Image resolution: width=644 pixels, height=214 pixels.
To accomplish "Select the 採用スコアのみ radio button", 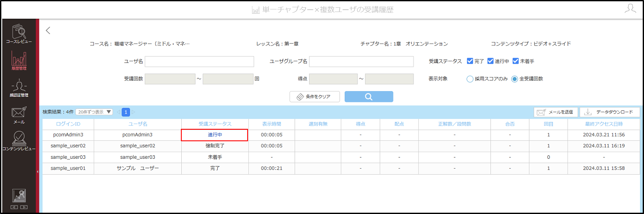I will click(x=470, y=79).
